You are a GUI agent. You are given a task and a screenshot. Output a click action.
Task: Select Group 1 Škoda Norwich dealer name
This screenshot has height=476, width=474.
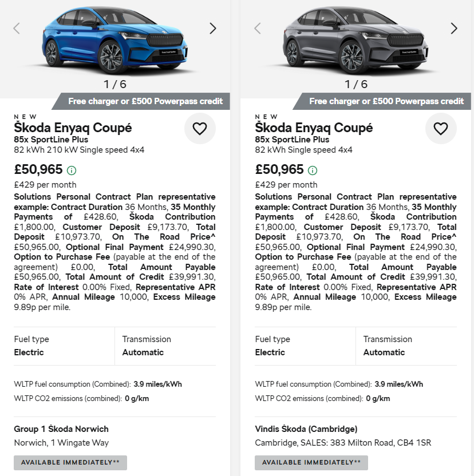61,429
